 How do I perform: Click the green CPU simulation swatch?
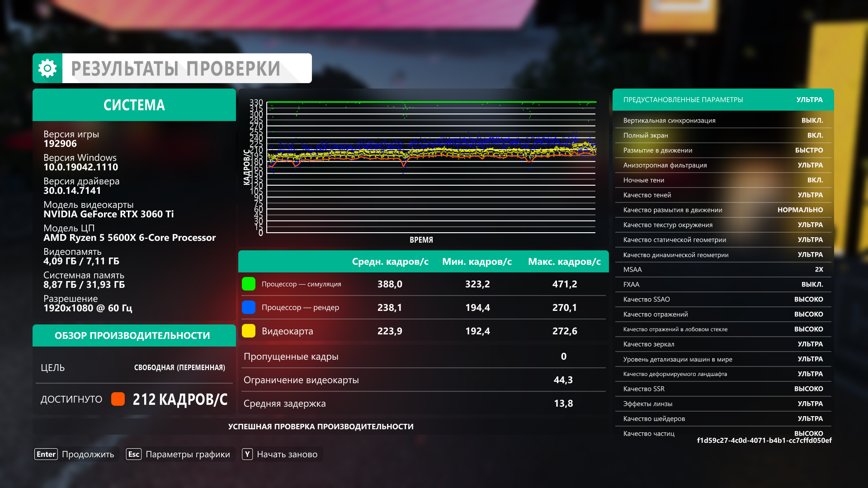[x=249, y=284]
